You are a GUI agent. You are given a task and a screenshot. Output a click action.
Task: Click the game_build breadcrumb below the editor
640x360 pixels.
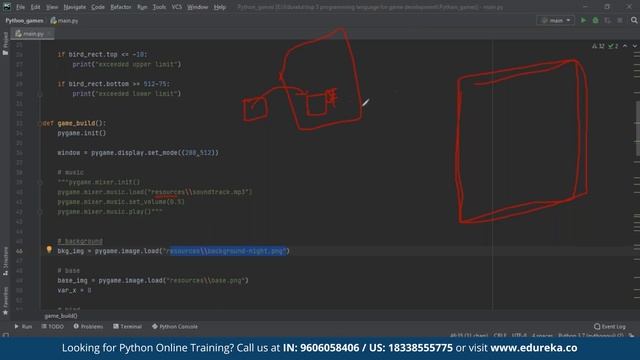click(61, 316)
